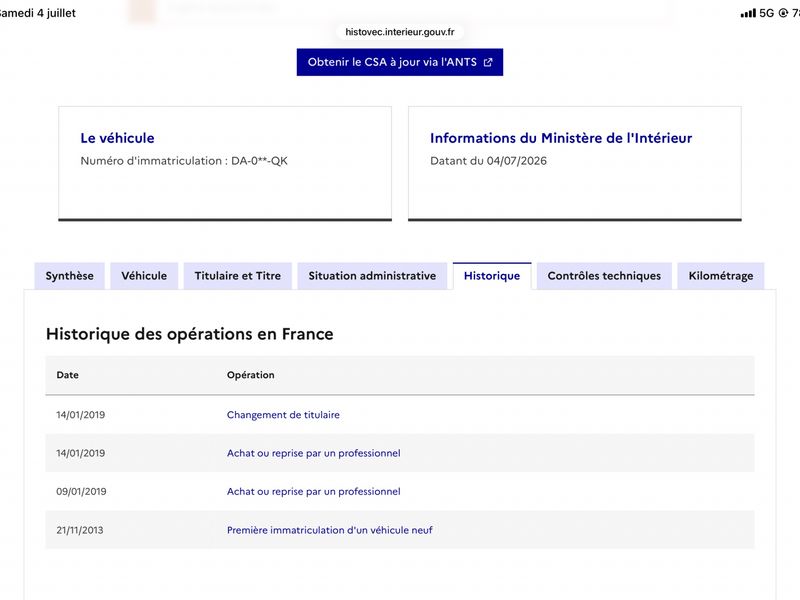800x600 pixels.
Task: Click the Date column header
Action: coord(67,375)
